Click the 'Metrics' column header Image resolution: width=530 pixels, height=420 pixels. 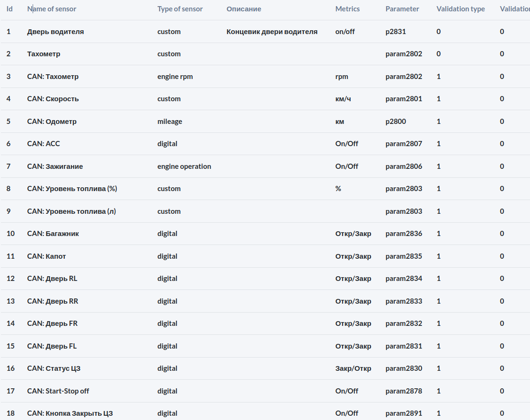[x=347, y=9]
